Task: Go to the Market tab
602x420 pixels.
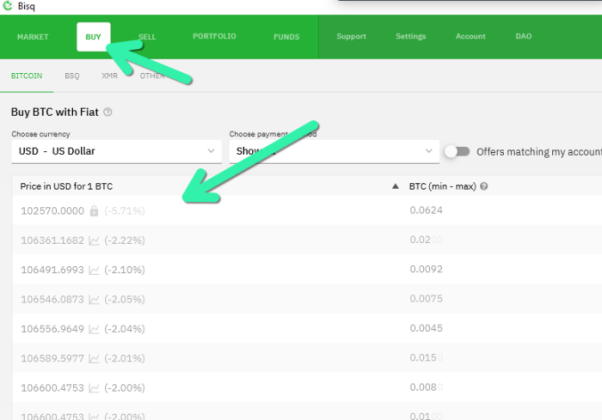Action: [x=33, y=37]
